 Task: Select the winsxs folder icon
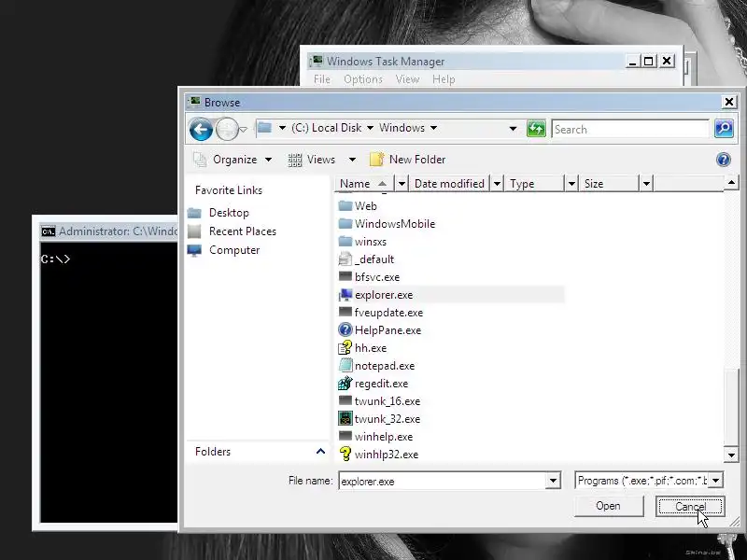pos(345,242)
